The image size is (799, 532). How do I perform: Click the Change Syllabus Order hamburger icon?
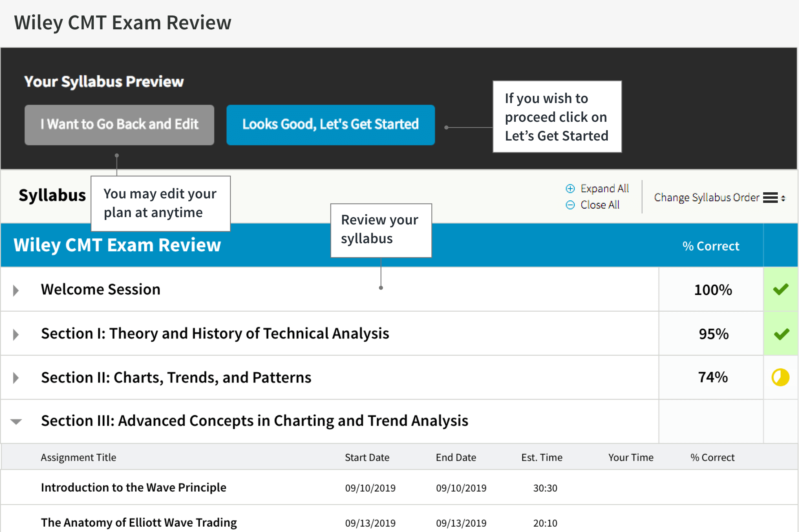[x=770, y=198]
